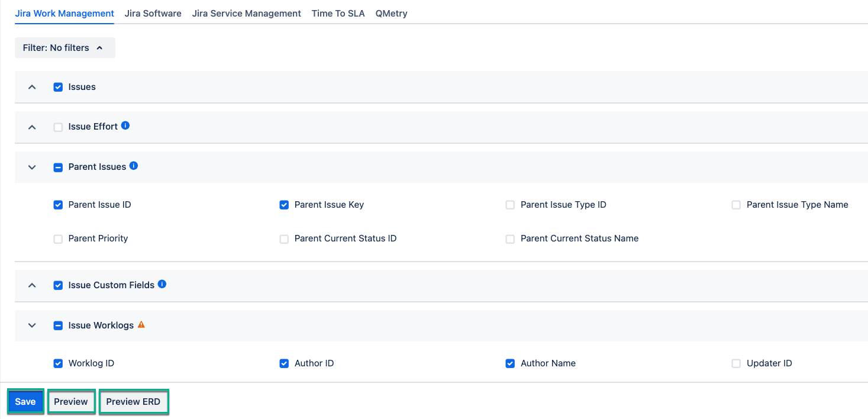The image size is (868, 419).
Task: Check the Parent Priority box
Action: coord(58,238)
